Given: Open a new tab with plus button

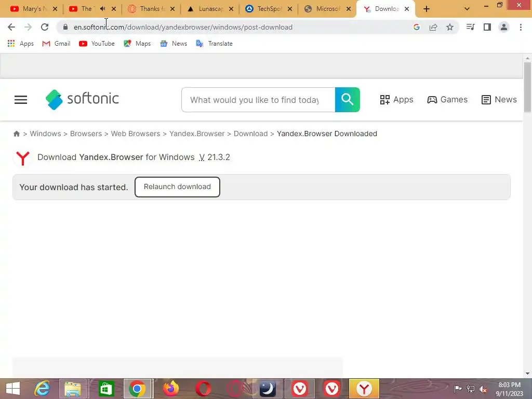Looking at the screenshot, I should tap(427, 9).
